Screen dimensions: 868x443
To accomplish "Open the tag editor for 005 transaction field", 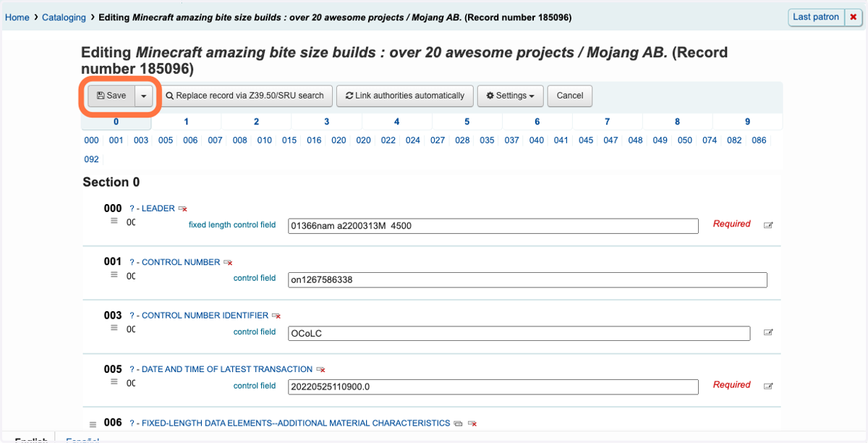I will pos(768,387).
